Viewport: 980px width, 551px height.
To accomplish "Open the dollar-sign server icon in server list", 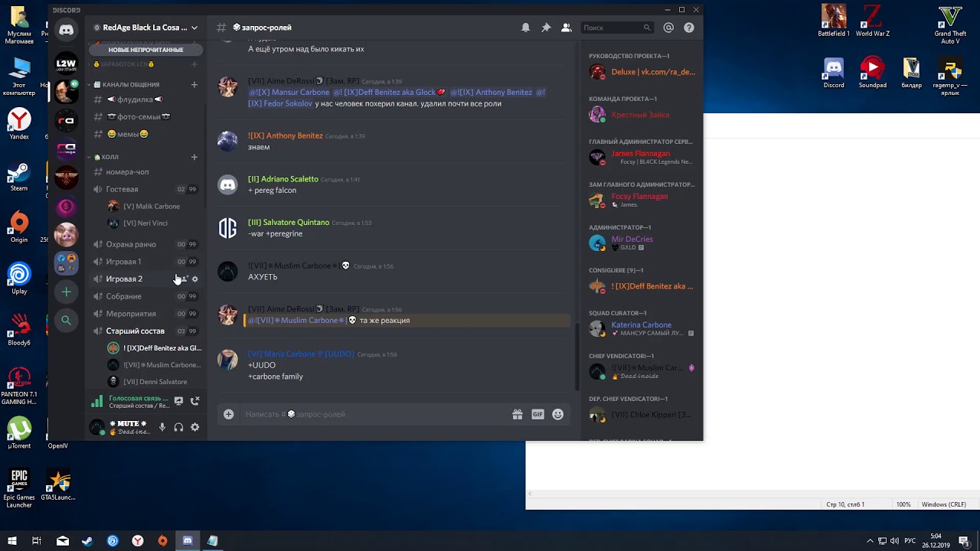I will (67, 206).
